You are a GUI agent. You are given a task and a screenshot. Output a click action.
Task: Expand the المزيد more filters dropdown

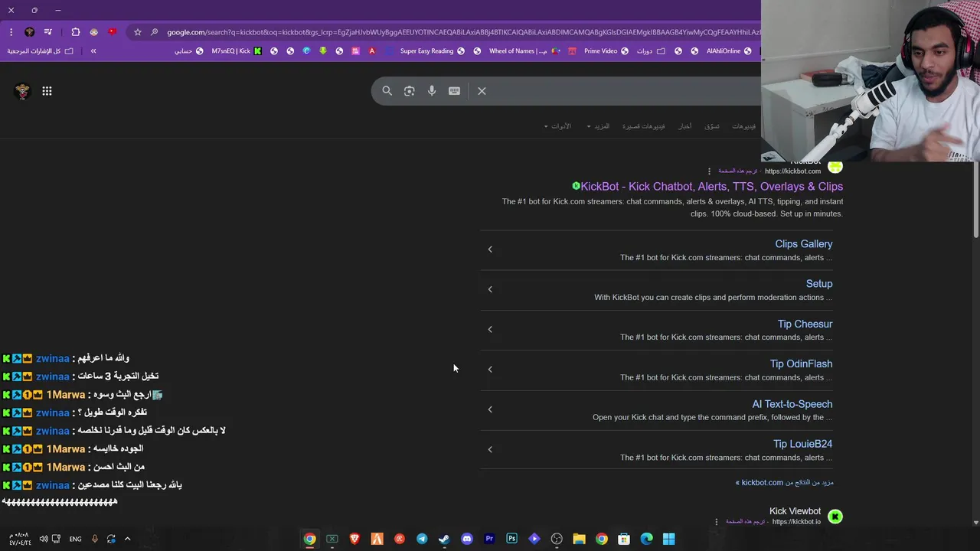coord(598,126)
